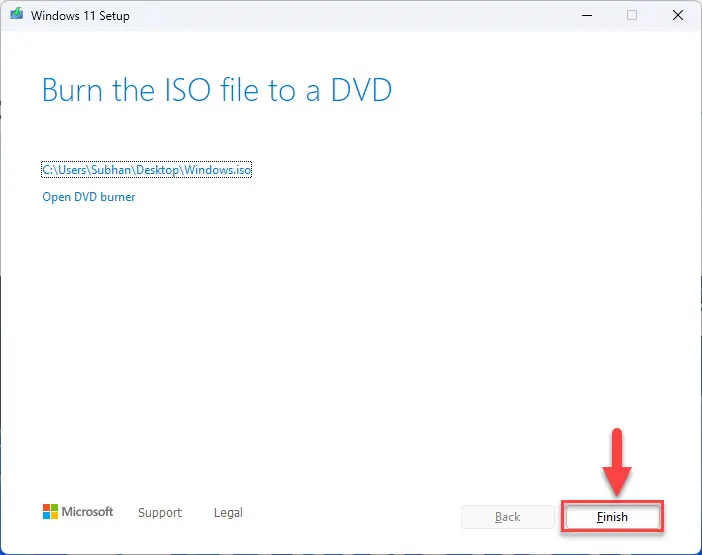Open the Legal link
The height and width of the screenshot is (555, 702).
[228, 512]
